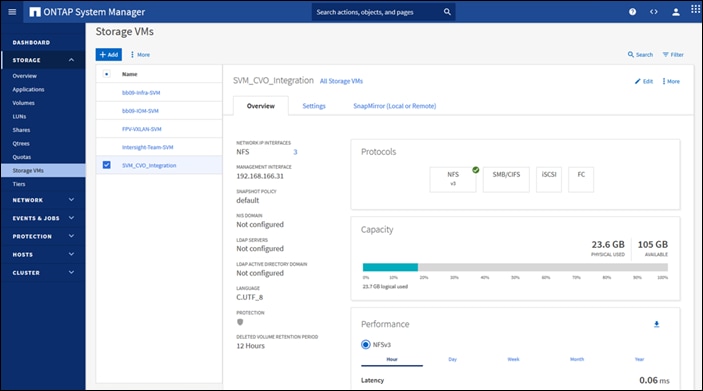Toggle the select-all header checkbox

(x=106, y=74)
